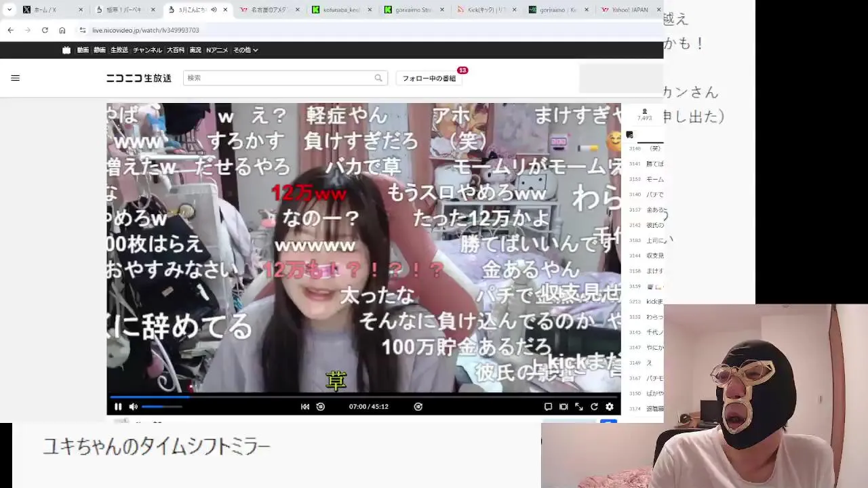
Task: Open 動画 in the black nav bar
Action: (x=83, y=50)
